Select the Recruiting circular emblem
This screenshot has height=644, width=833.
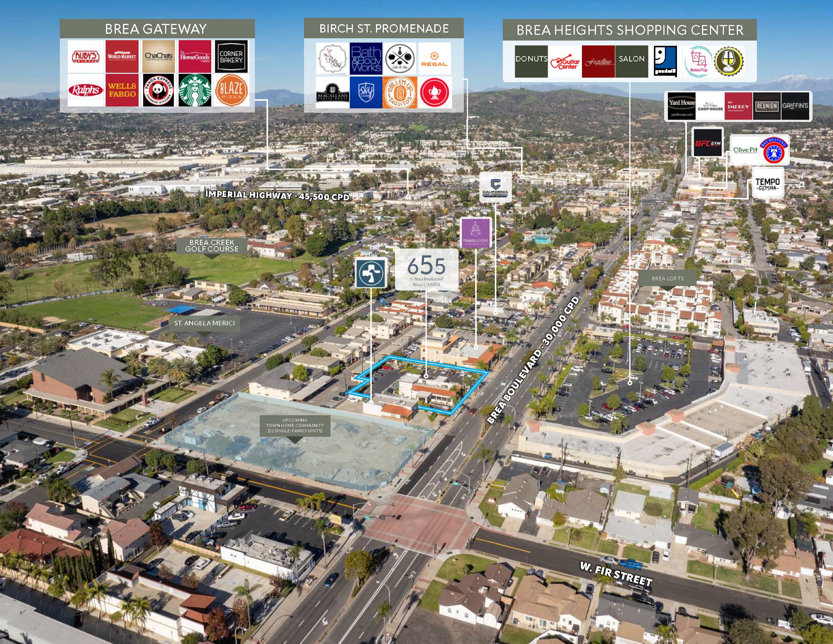[x=774, y=150]
